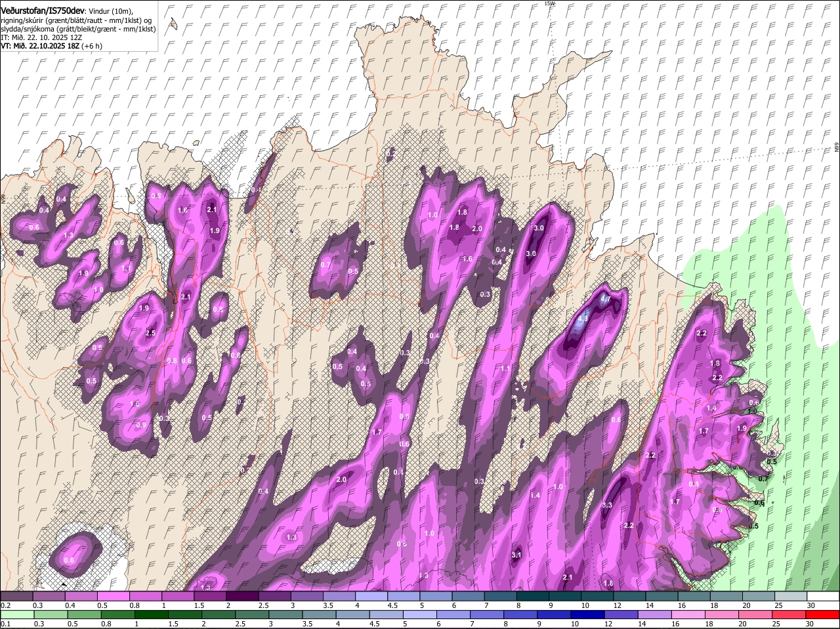Click the map value label 2.5 in the west

[150, 334]
